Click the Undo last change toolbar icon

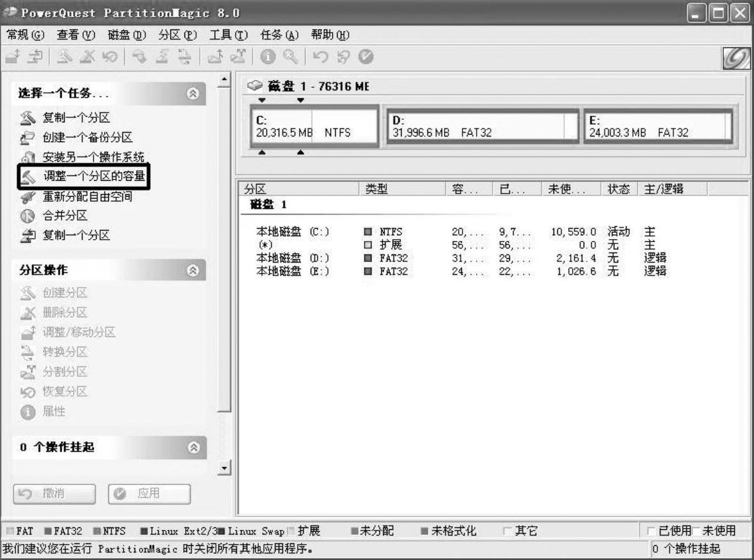320,57
